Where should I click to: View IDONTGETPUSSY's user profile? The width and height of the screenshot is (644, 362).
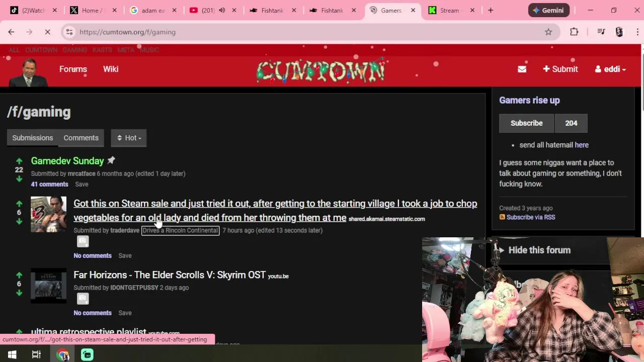tap(134, 288)
